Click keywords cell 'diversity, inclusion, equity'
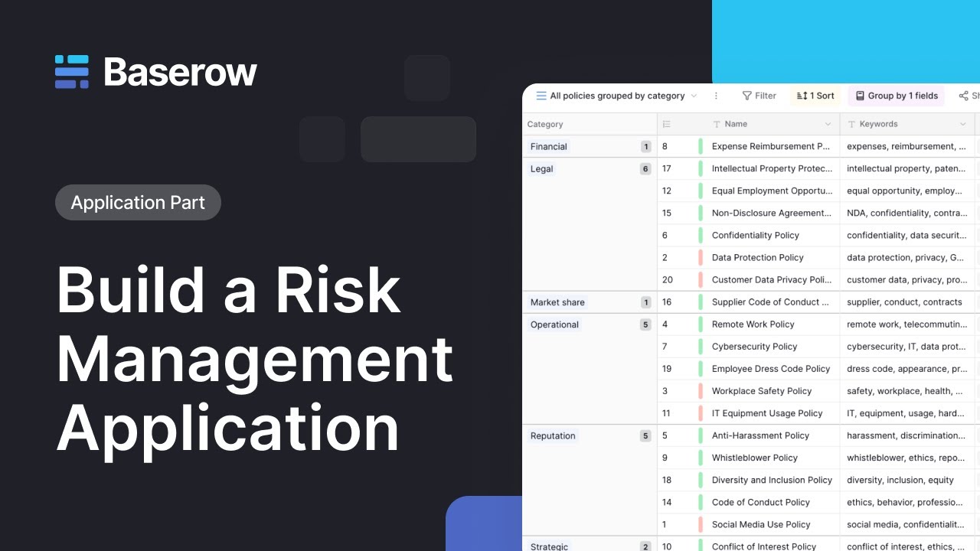The image size is (980, 551). point(907,480)
